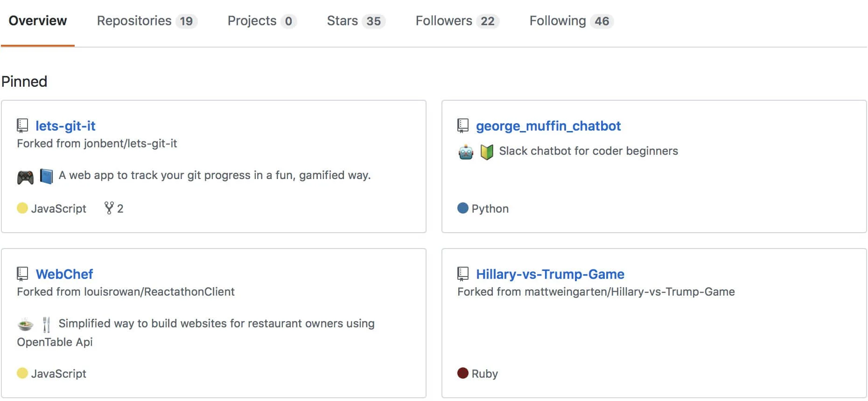This screenshot has width=868, height=401.
Task: Open the Projects tab
Action: [262, 21]
